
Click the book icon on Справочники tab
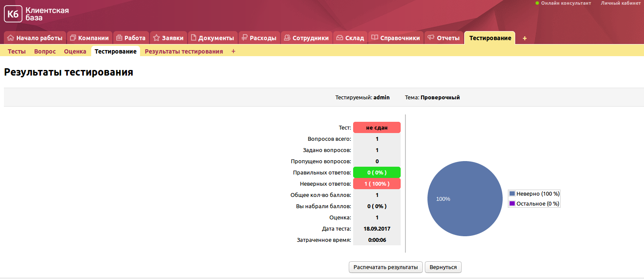click(375, 38)
